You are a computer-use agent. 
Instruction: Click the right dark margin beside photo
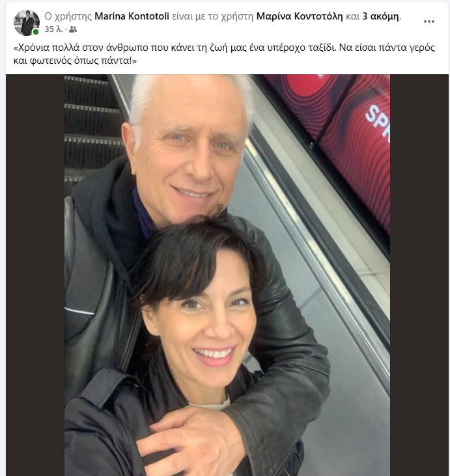[419, 275]
